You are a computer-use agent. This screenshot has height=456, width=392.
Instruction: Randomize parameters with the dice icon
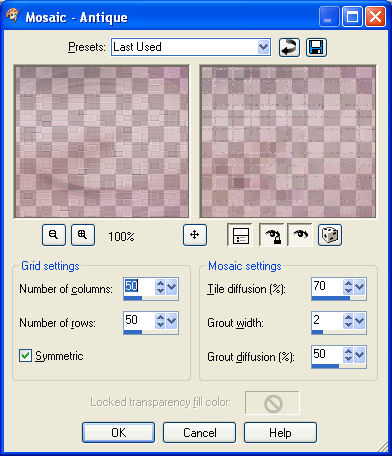pos(330,235)
